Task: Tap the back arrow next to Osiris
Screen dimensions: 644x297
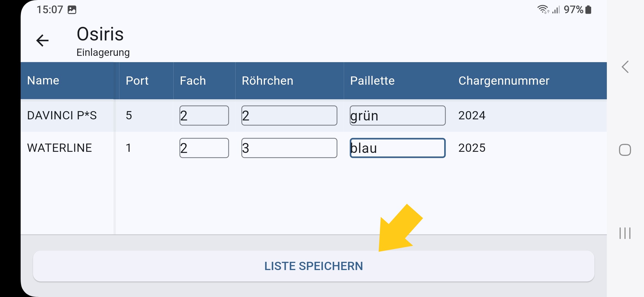Action: (x=42, y=41)
